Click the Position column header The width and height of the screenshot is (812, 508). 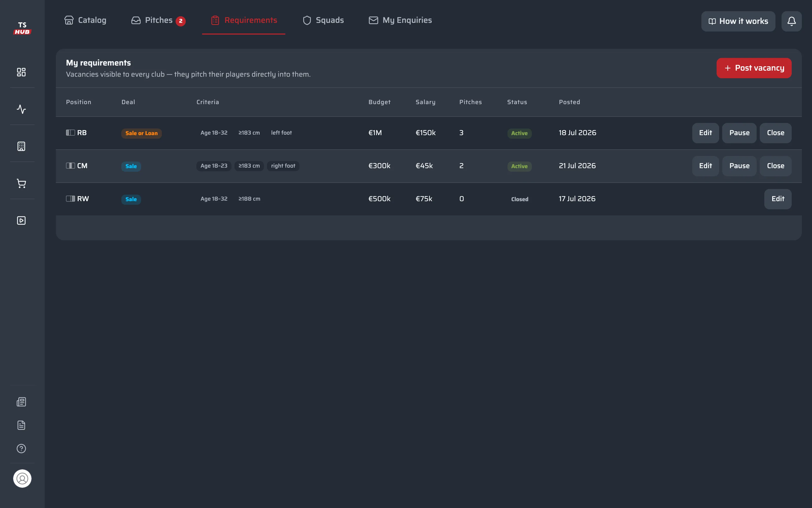(78, 102)
